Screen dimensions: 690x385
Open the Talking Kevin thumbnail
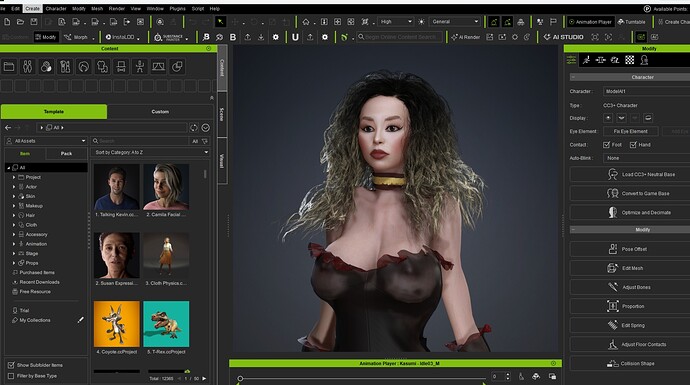(x=117, y=187)
